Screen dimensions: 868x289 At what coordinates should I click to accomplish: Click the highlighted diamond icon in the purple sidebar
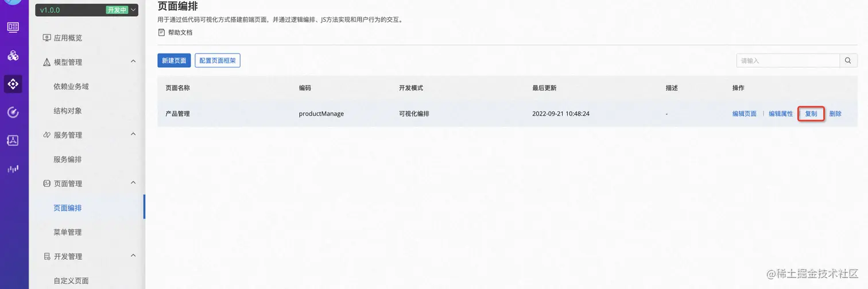coord(13,84)
